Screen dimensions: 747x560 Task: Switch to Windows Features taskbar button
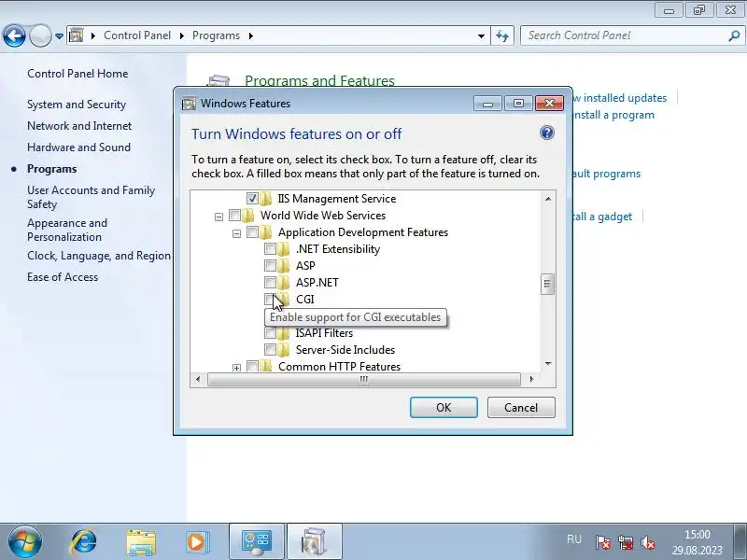(314, 542)
